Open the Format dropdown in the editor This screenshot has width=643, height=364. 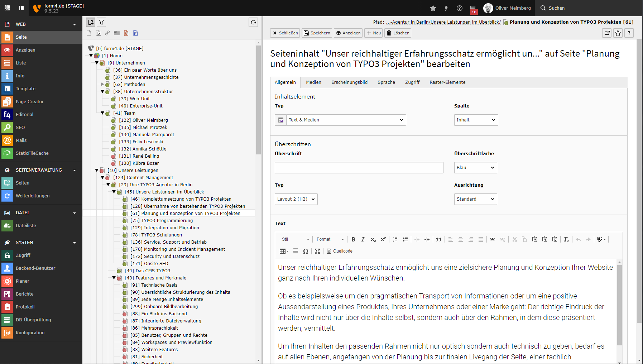click(330, 239)
